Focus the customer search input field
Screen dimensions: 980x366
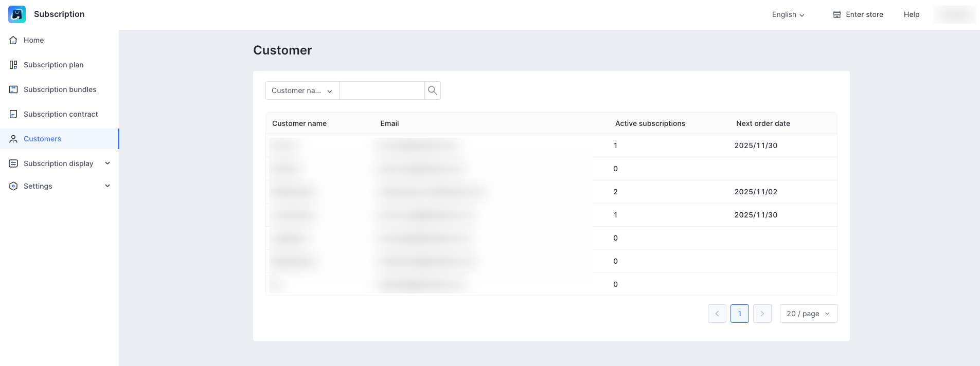pyautogui.click(x=382, y=90)
